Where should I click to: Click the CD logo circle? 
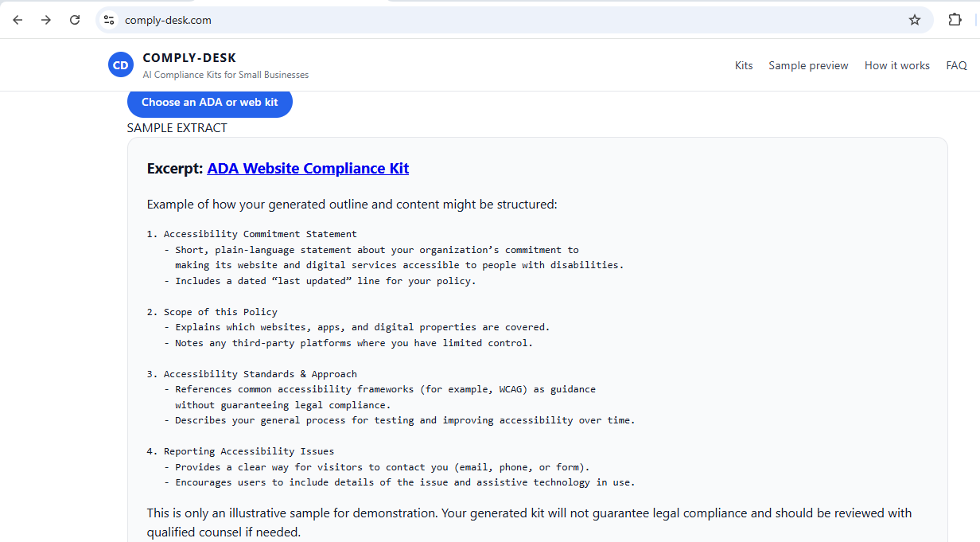(x=121, y=65)
